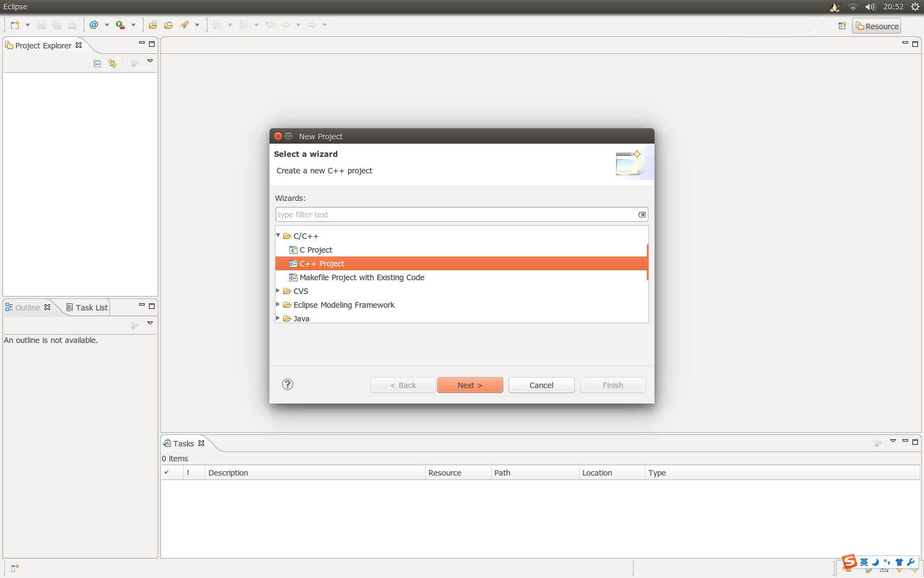Maximize the Outline panel
The height and width of the screenshot is (578, 924).
[x=152, y=306]
